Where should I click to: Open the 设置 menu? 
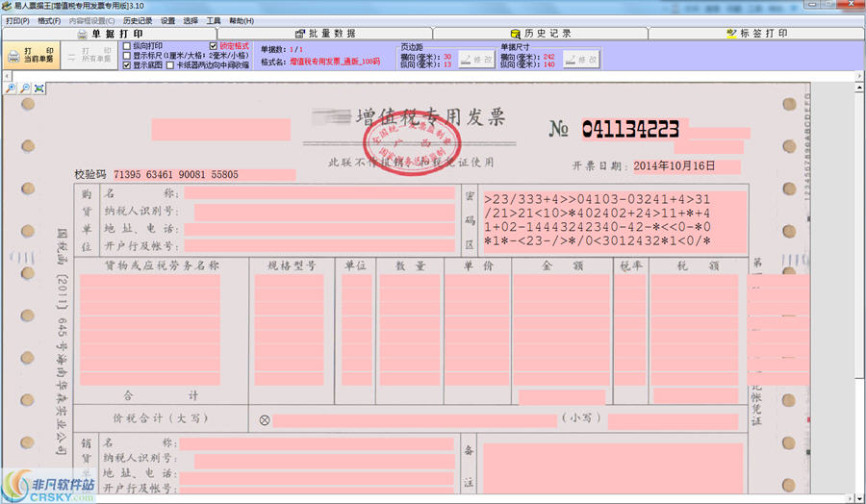pyautogui.click(x=167, y=21)
